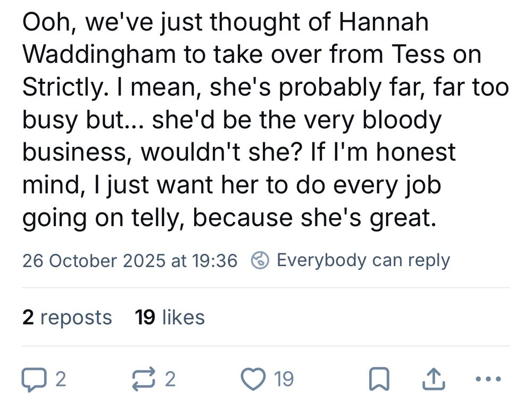Image resolution: width=532 pixels, height=414 pixels.
Task: Click the like count 19 beside heart
Action: click(283, 379)
